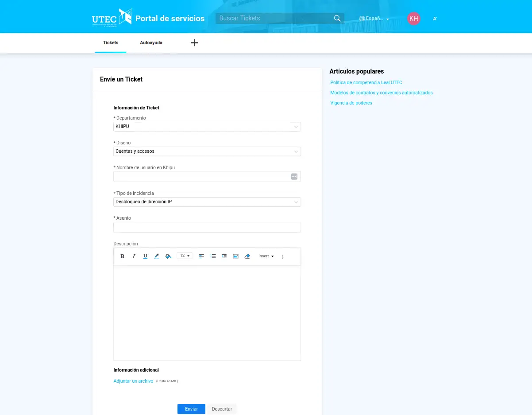Screen dimensions: 532x415
Task: Click the clear formatting eraser icon
Action: coord(247,256)
